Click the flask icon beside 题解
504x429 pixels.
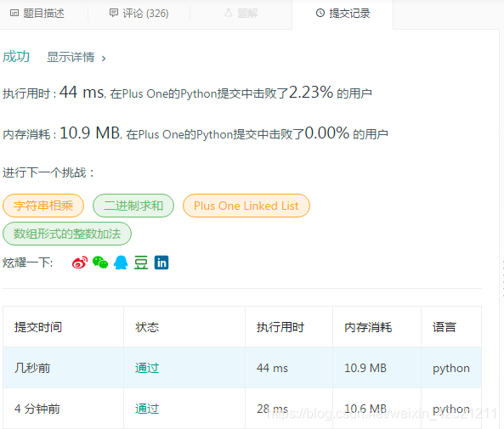click(229, 14)
